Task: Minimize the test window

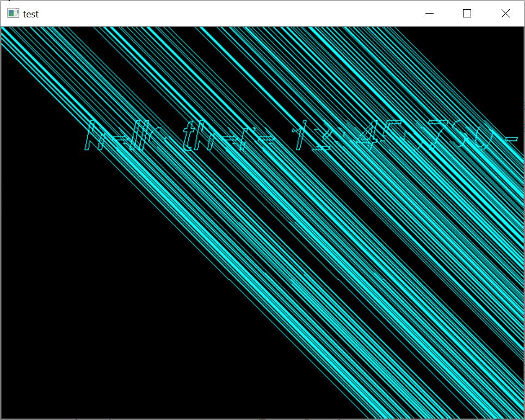Action: [x=429, y=13]
